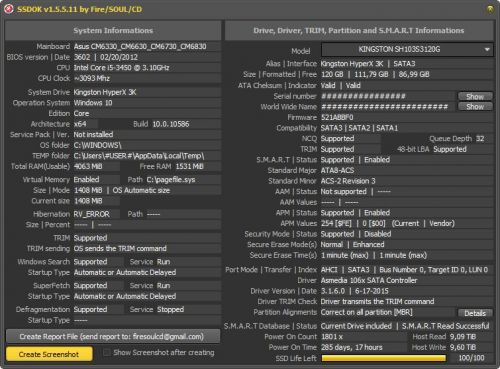Select the Mainboard value Asus CM6330
The image size is (500, 369).
pyautogui.click(x=140, y=46)
